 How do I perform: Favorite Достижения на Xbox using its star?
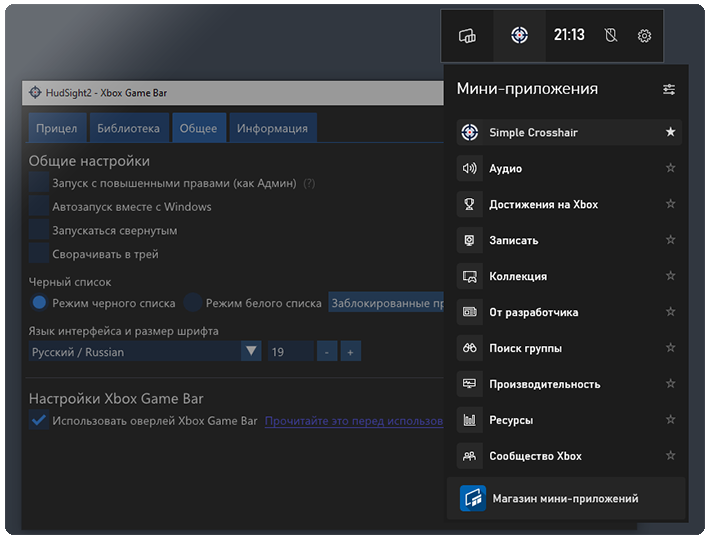click(671, 204)
